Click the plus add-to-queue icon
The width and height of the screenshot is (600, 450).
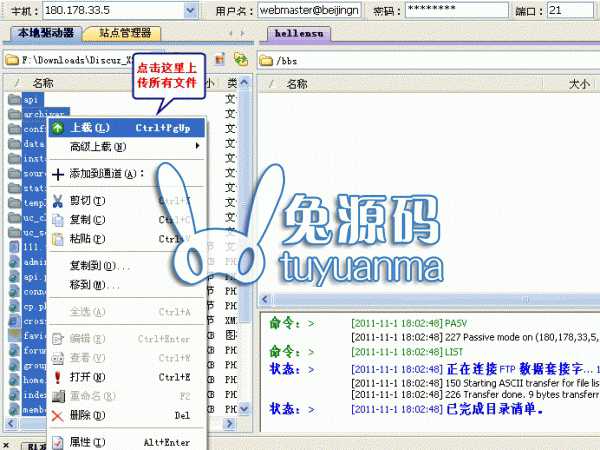58,173
